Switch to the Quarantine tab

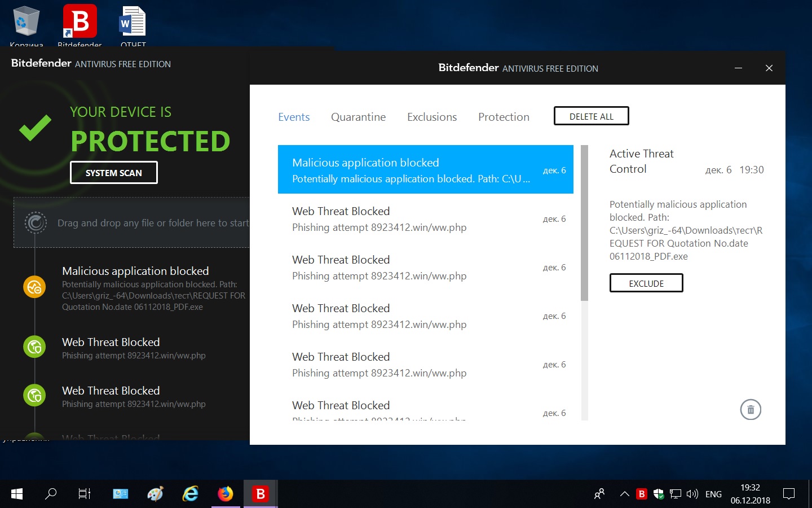point(358,117)
